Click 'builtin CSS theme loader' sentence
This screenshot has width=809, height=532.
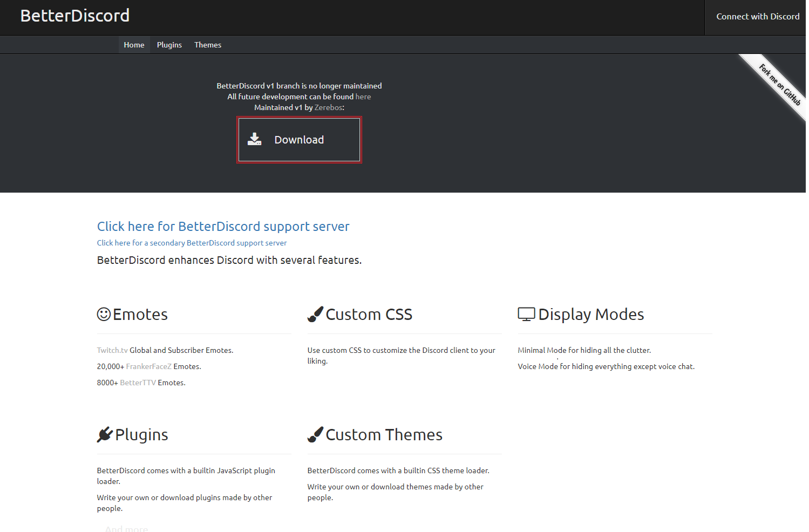pos(398,470)
